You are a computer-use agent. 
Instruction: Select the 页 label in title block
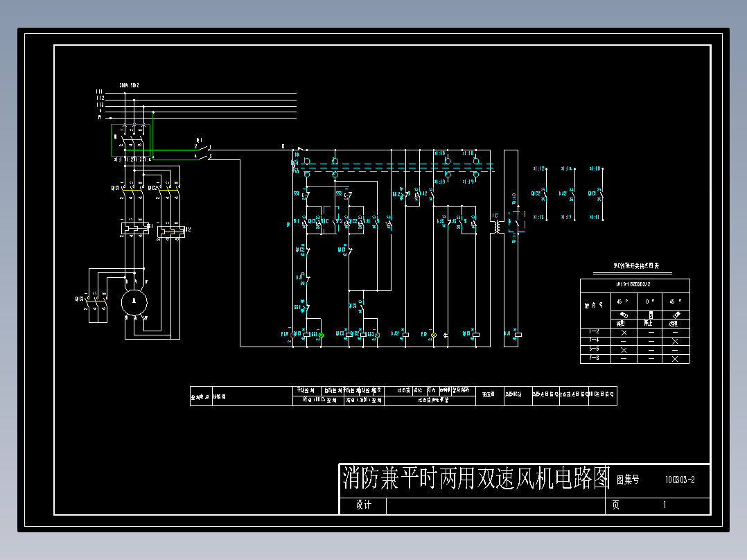coord(615,505)
